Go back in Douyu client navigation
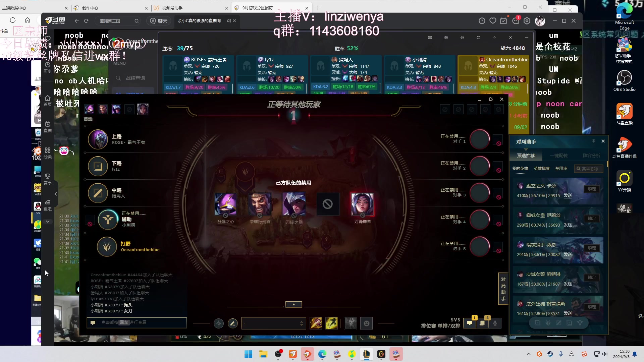 click(x=76, y=21)
